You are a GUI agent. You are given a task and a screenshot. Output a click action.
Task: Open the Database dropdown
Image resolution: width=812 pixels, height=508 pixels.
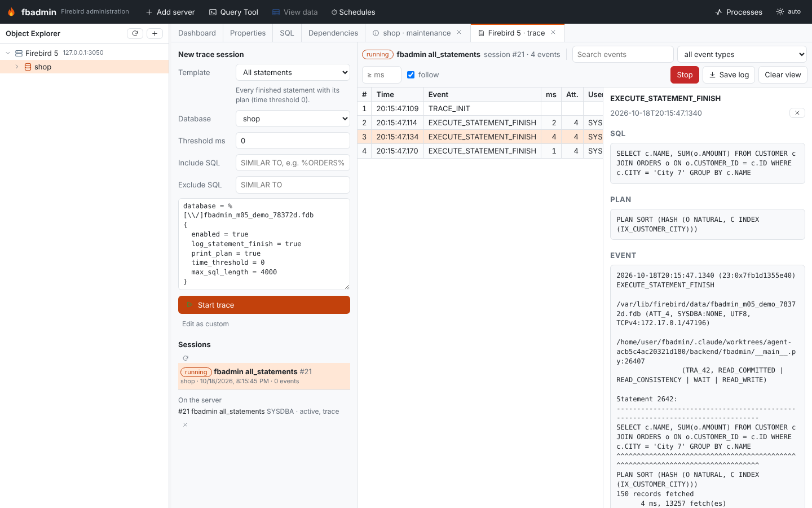pos(293,119)
